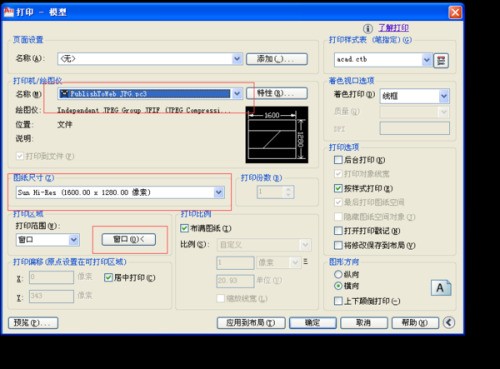The image size is (500, 369).
Task: Expand the 页面设置 名称 dropdown
Action: tap(237, 59)
